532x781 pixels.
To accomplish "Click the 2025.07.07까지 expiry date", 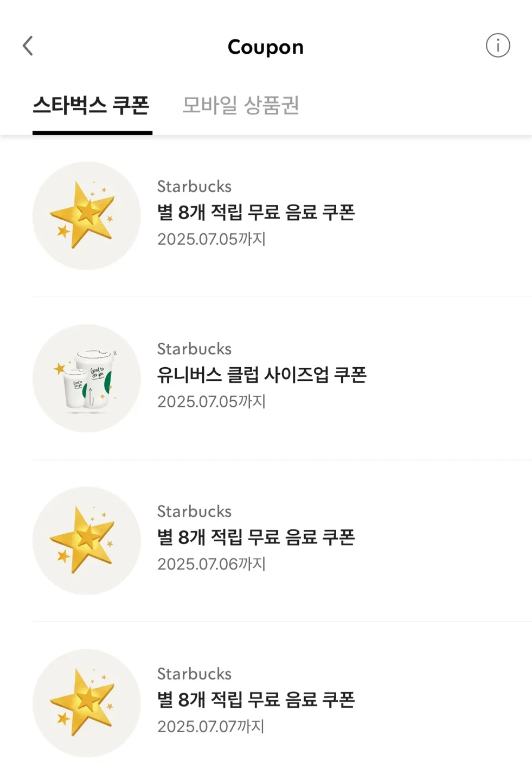I will coord(211,726).
